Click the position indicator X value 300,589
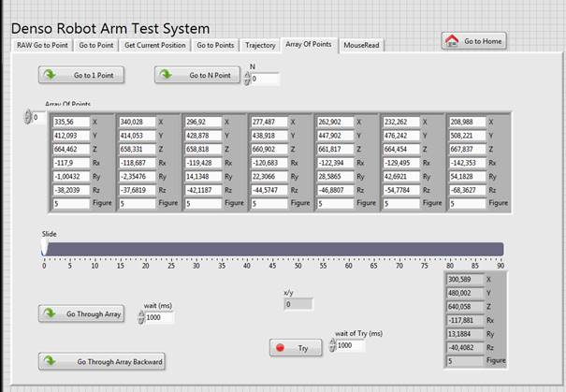The height and width of the screenshot is (392, 566). click(465, 280)
